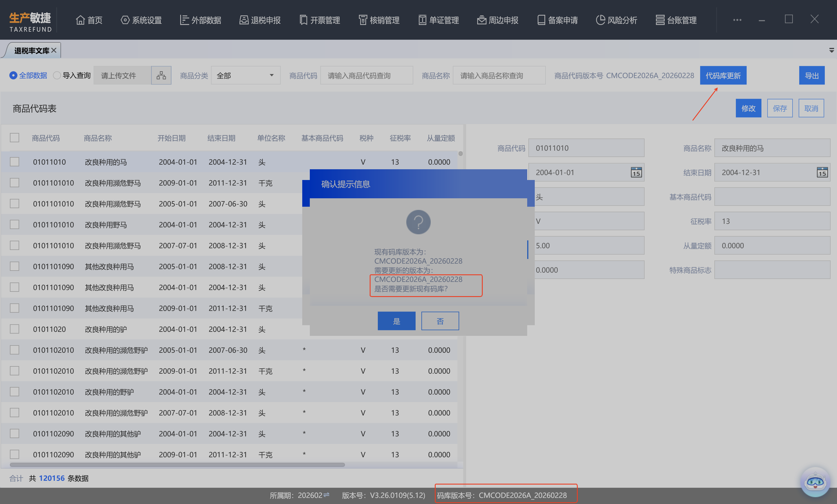Click the 否 button in the dialog

pos(440,321)
